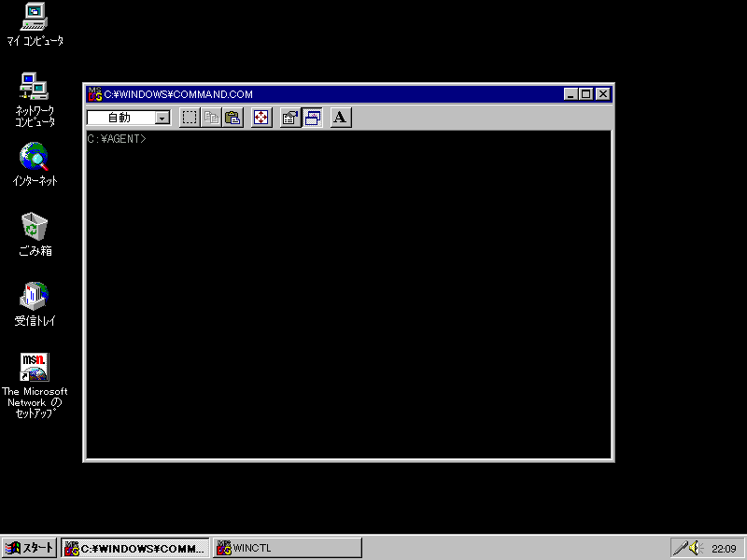Viewport: 747px width, 560px height.
Task: Switch to WINCTL taskbar button
Action: point(288,548)
